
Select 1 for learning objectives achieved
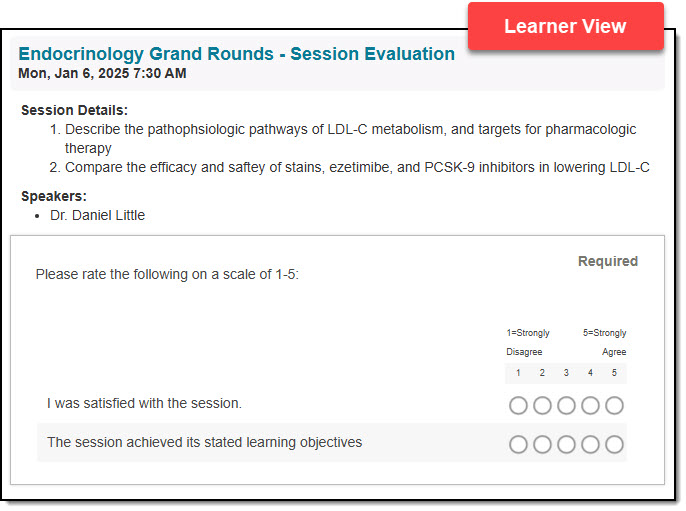click(x=518, y=444)
